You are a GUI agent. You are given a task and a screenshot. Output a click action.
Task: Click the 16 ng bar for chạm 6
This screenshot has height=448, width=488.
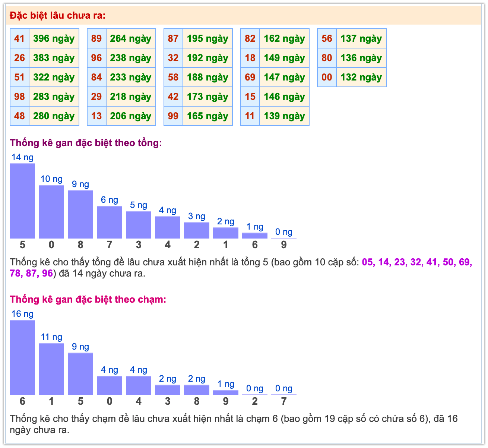point(22,357)
